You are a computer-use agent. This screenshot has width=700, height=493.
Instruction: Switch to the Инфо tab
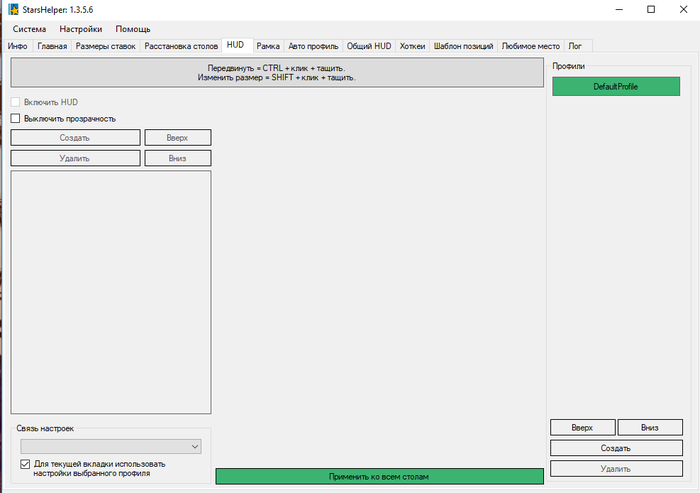[x=17, y=46]
